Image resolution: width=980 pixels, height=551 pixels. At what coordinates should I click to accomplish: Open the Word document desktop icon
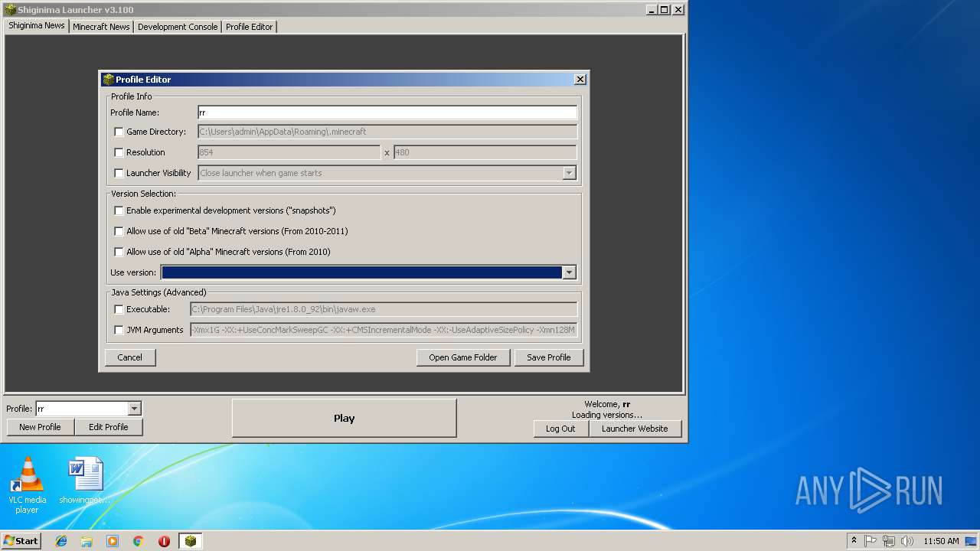pyautogui.click(x=85, y=481)
